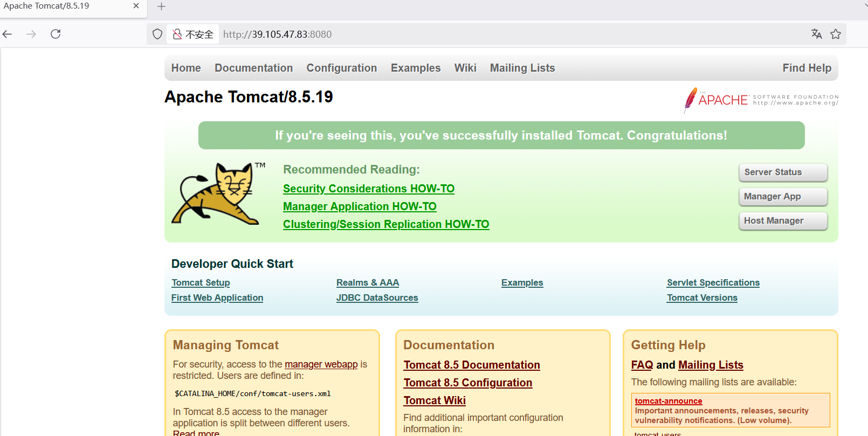Click the Manager App button
Screen dimensions: 868x436
[783, 197]
